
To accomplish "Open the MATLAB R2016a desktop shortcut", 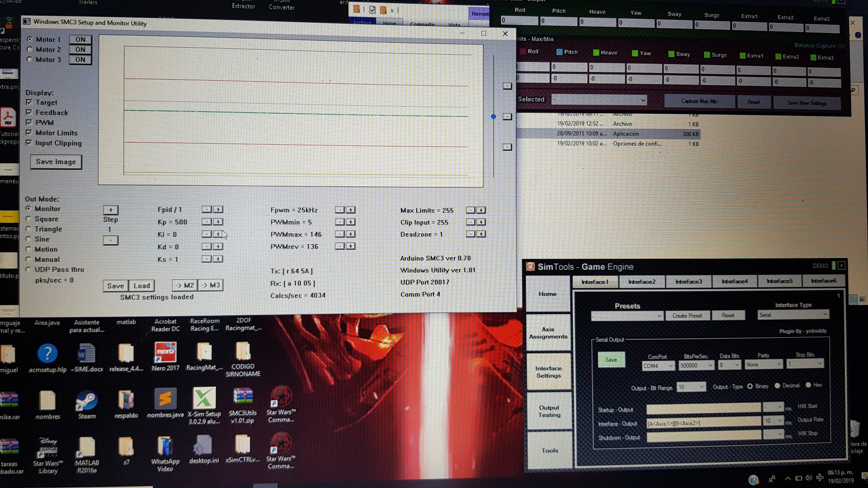I will tap(87, 449).
